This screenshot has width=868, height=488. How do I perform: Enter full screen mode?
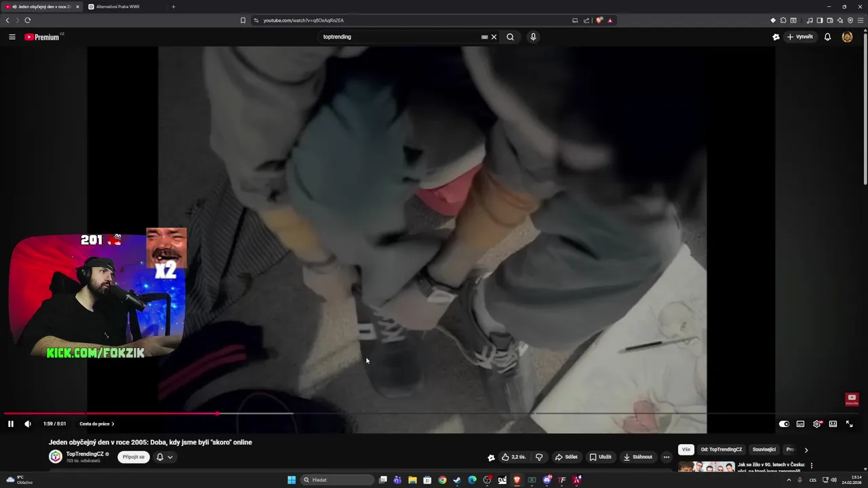click(849, 424)
